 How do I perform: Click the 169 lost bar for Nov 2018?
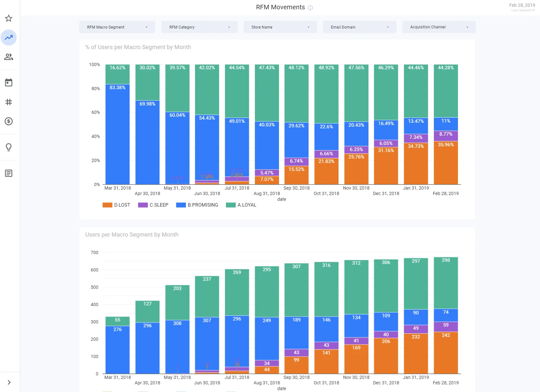coord(356,359)
